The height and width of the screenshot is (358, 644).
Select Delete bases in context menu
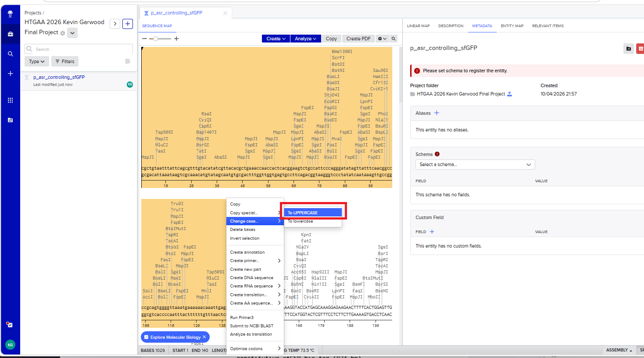tap(255, 230)
